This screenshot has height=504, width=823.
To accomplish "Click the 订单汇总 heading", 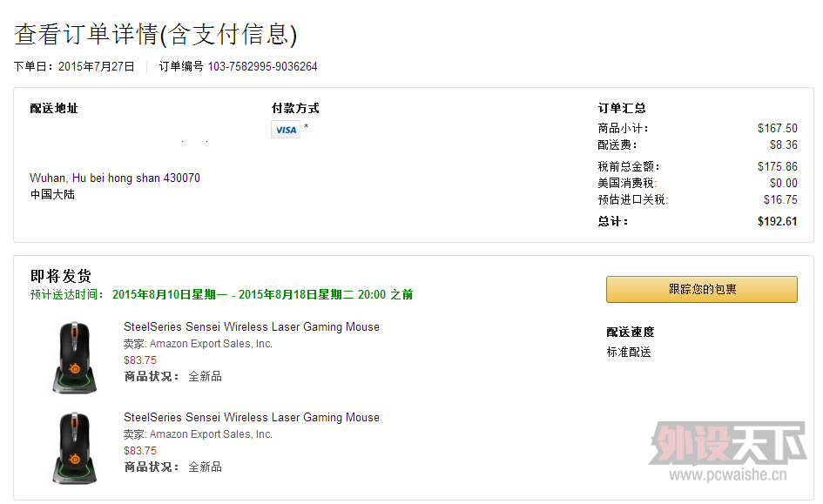I will 622,109.
